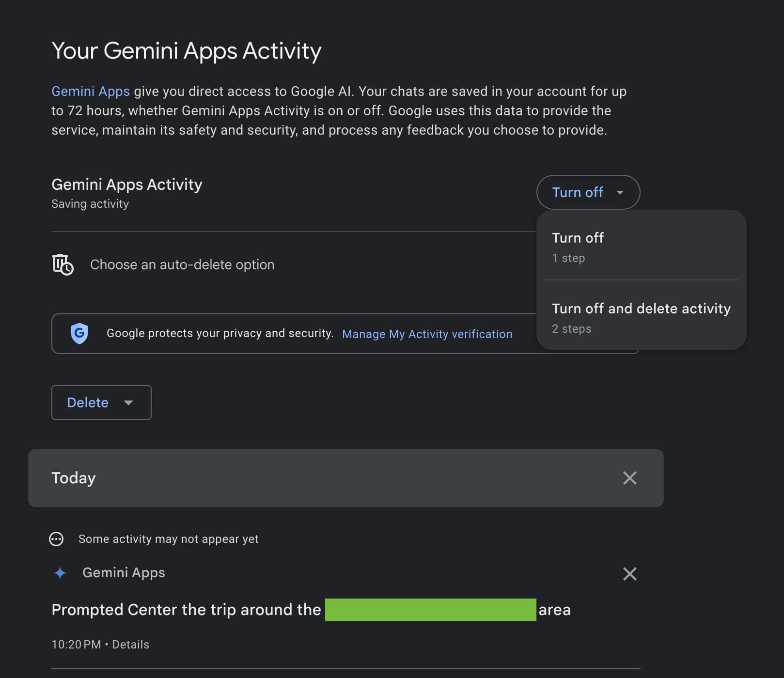Click the Today date header
Viewport: 784px width, 678px height.
74,478
